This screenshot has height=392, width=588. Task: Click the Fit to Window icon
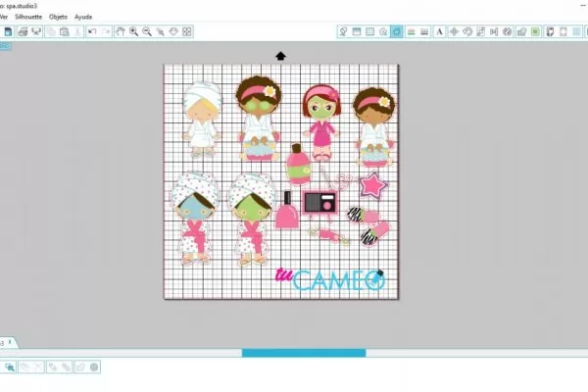(187, 31)
